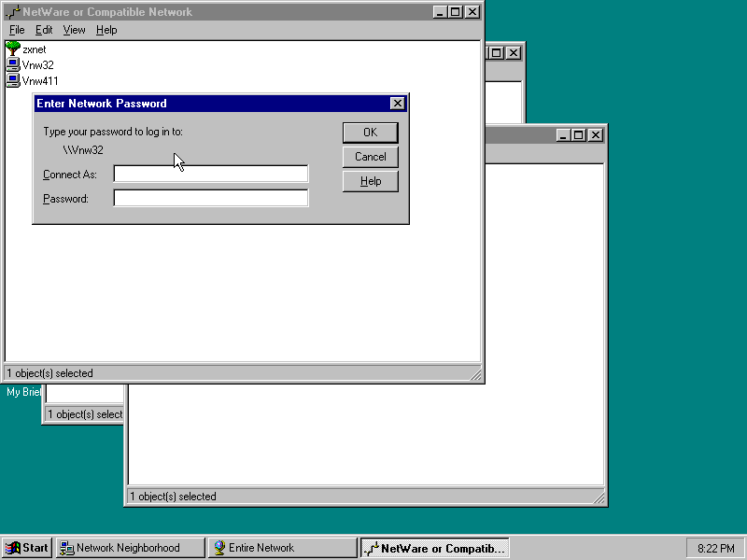Image resolution: width=747 pixels, height=560 pixels.
Task: Minimize the NetWare or Compatible Network window
Action: click(x=440, y=12)
